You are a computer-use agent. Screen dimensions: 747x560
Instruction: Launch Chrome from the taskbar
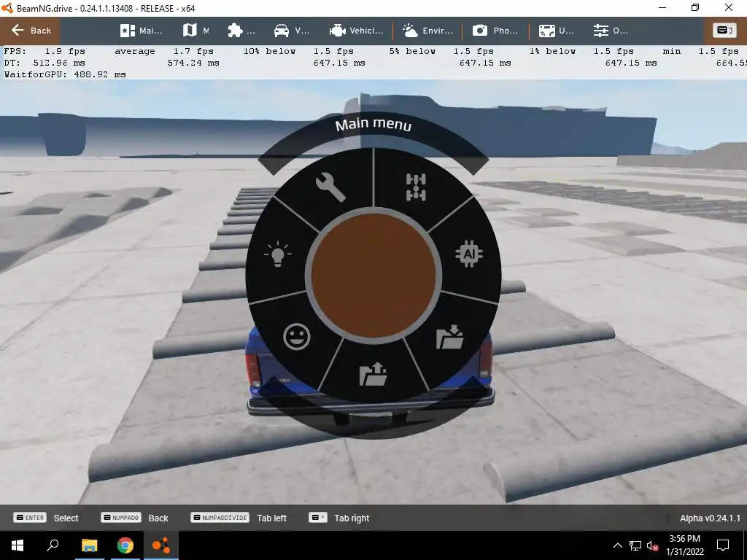pos(125,545)
